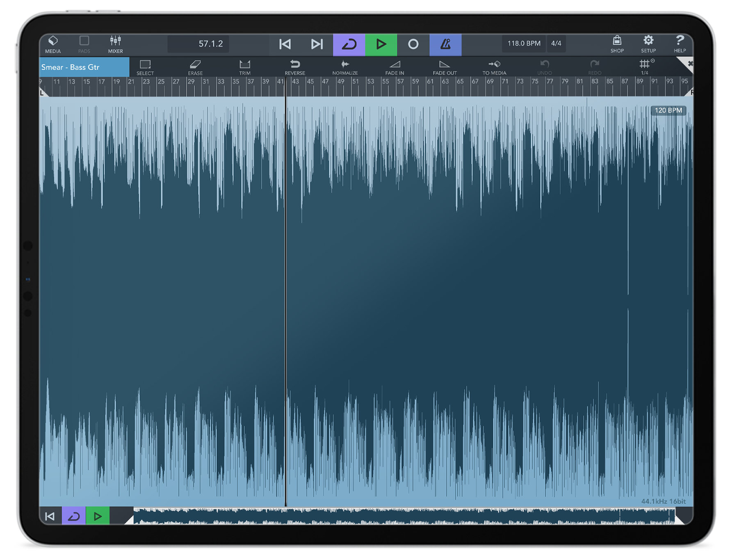Viewport: 730px width, 560px height.
Task: Select the Trim tool
Action: click(245, 67)
